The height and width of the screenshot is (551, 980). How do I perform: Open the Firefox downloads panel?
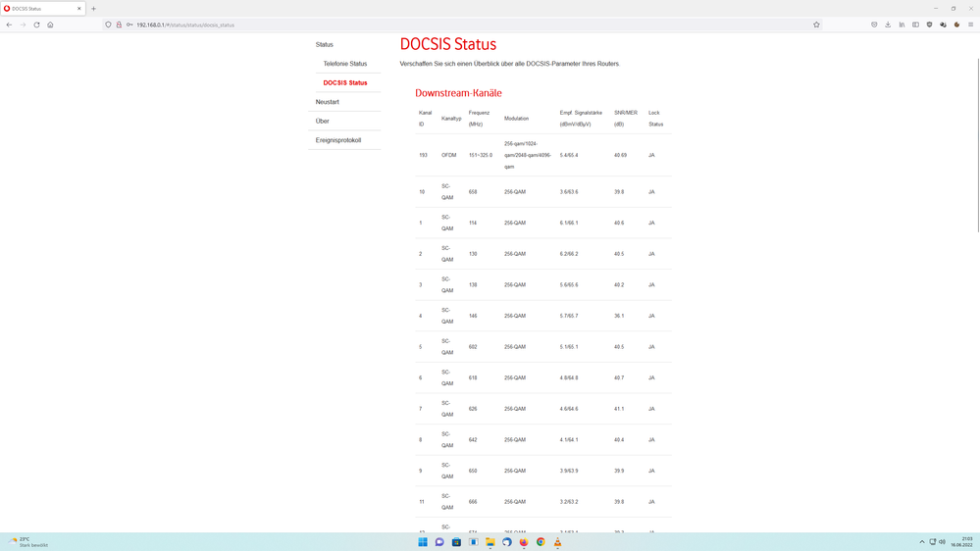[x=888, y=25]
